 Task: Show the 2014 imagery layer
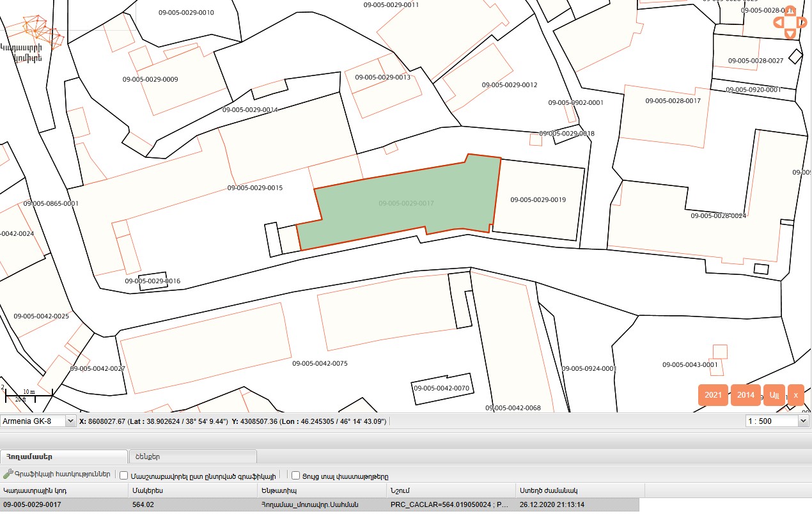pos(746,395)
